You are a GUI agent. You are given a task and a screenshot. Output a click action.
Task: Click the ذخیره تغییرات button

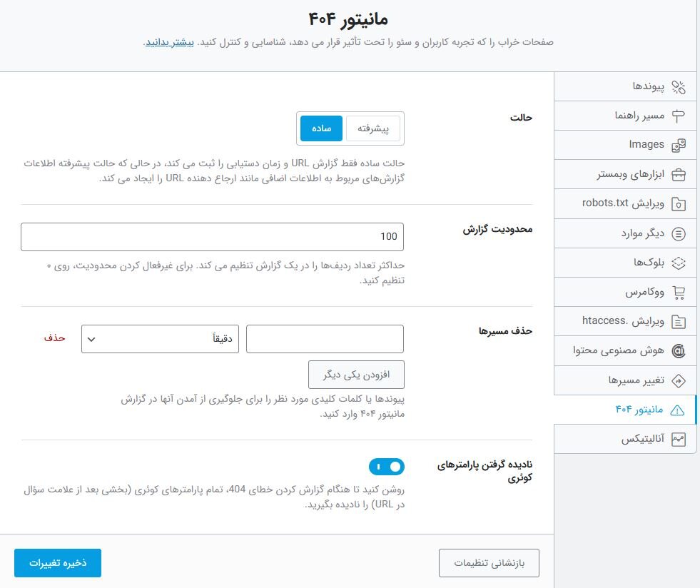pyautogui.click(x=57, y=563)
